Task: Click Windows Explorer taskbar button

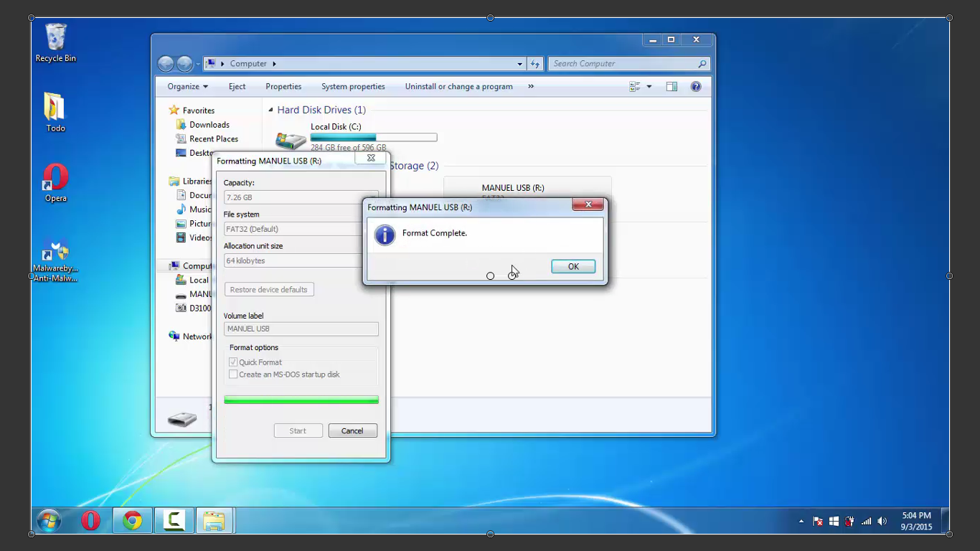Action: click(215, 521)
